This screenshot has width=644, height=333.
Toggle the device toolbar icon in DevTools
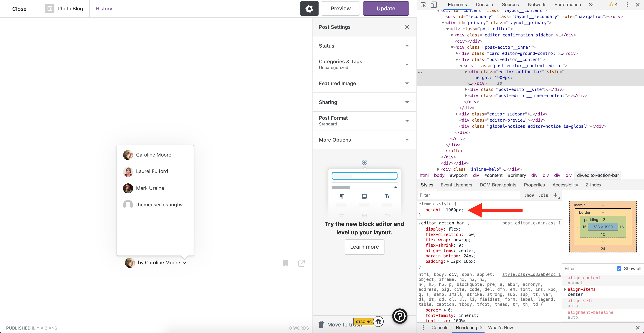(x=434, y=4)
